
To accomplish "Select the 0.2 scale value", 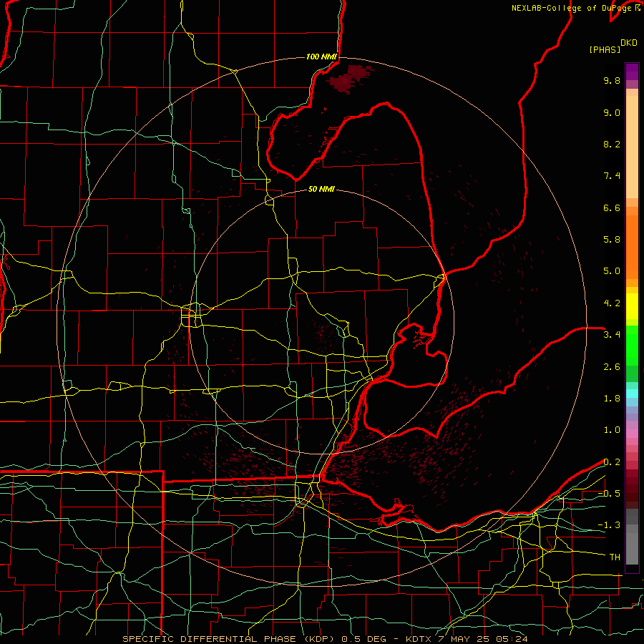I will (x=612, y=462).
